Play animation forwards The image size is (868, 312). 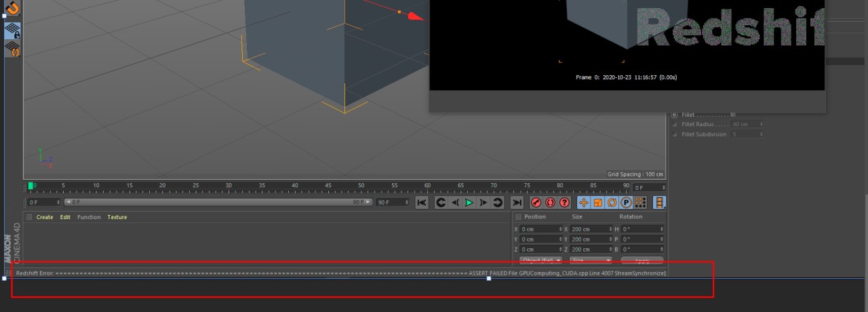point(469,202)
